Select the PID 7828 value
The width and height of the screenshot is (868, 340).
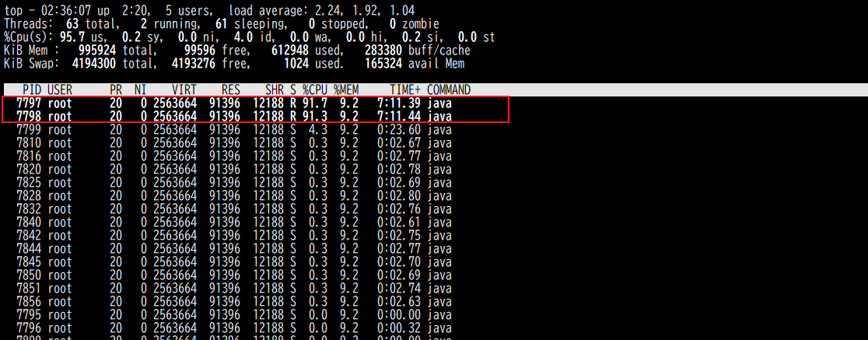coord(29,195)
